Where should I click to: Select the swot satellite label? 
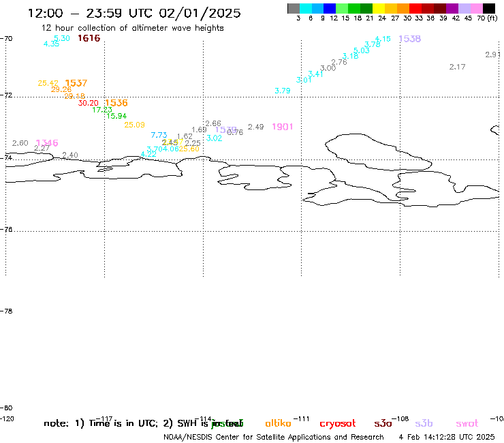[x=467, y=424]
